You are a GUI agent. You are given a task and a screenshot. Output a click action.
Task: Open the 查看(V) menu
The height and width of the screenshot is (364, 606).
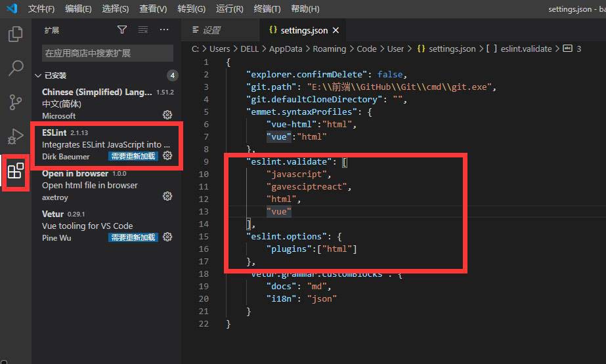pos(153,9)
